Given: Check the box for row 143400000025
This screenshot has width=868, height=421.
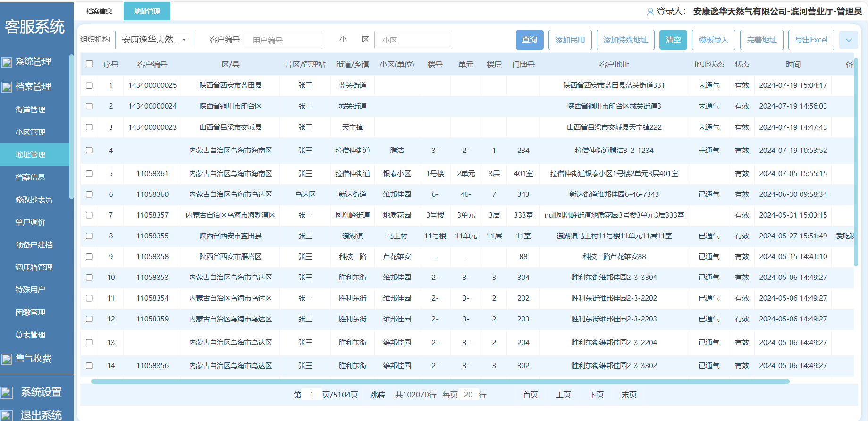Looking at the screenshot, I should coord(89,85).
